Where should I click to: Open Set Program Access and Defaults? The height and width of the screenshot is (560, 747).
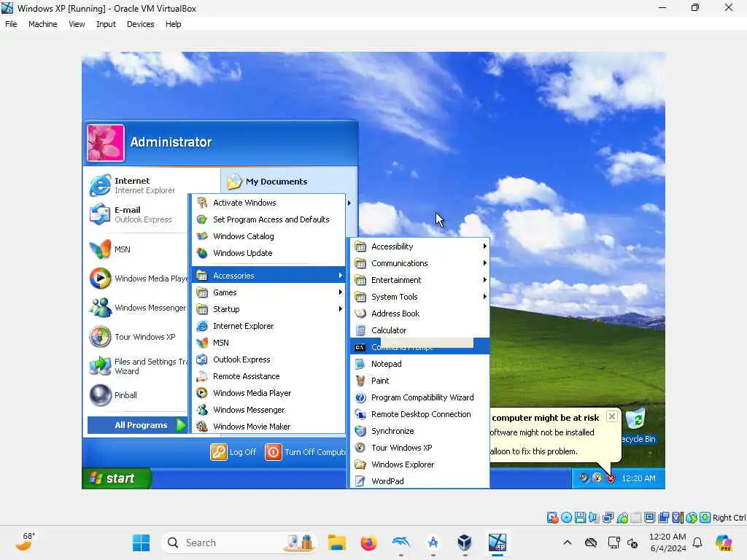click(268, 219)
